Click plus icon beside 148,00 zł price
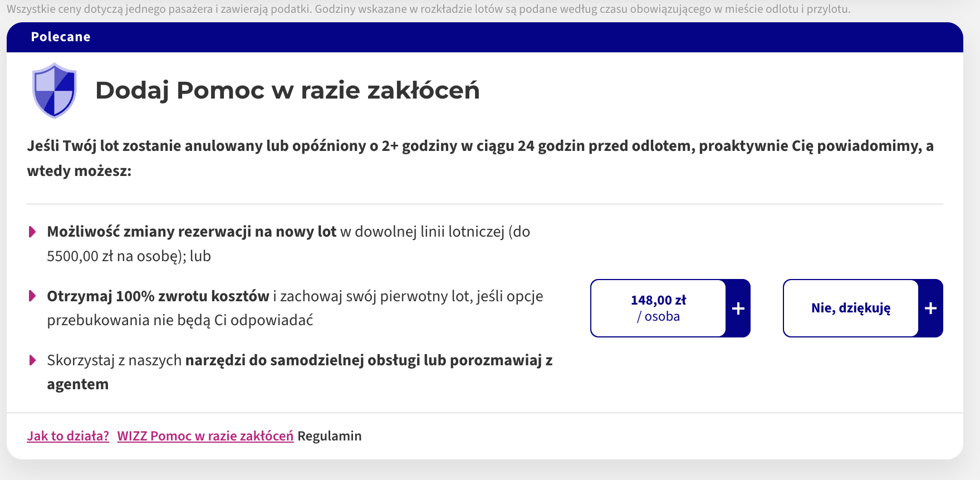Image resolution: width=980 pixels, height=480 pixels. pos(738,308)
